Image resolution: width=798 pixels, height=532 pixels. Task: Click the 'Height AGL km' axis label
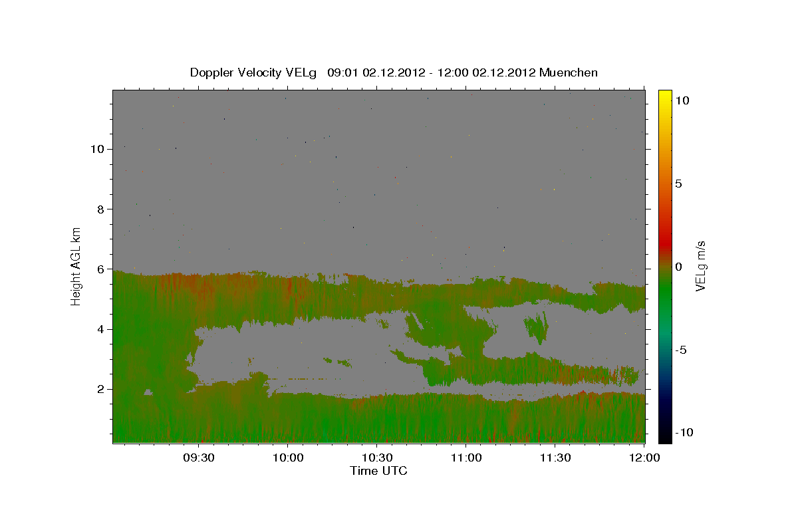click(76, 265)
